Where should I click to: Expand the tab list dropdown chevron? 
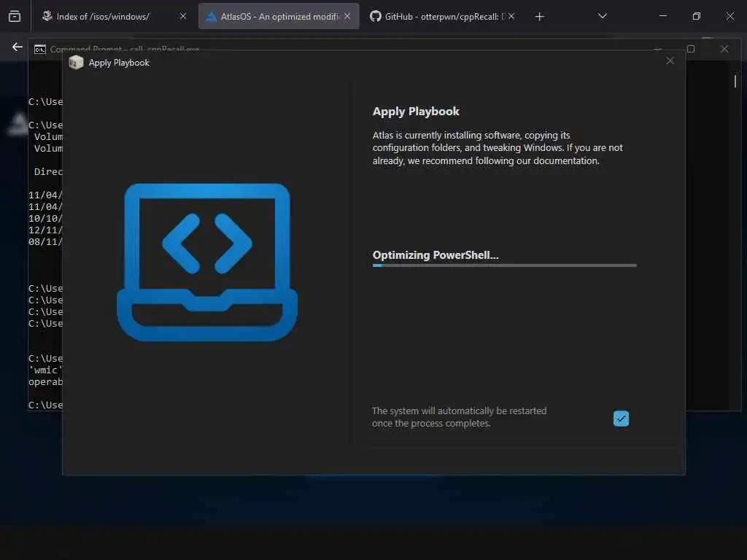(x=602, y=16)
